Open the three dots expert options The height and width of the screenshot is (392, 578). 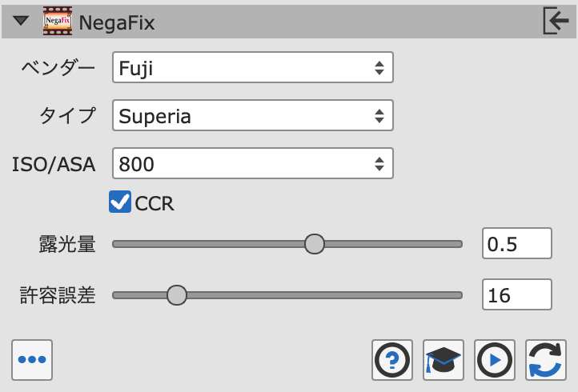(32, 360)
